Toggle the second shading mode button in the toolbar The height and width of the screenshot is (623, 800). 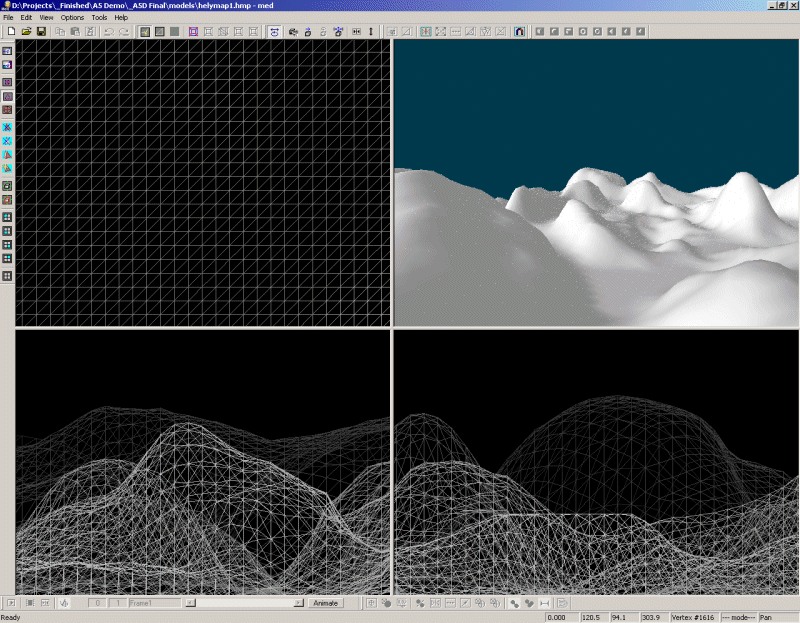(159, 32)
